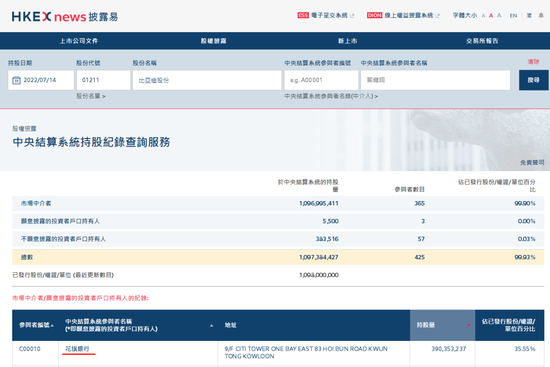The width and height of the screenshot is (550, 367).
Task: Select the small font size A
Action: click(x=483, y=16)
